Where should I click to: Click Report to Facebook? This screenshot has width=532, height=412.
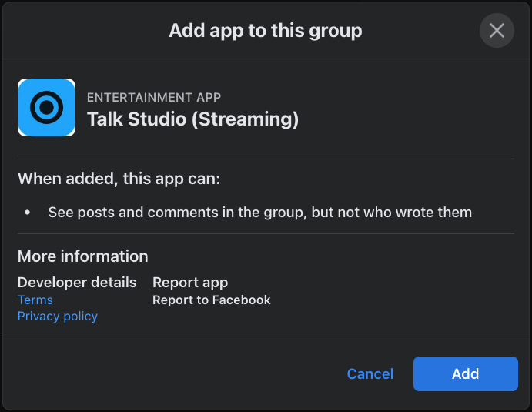pyautogui.click(x=212, y=300)
